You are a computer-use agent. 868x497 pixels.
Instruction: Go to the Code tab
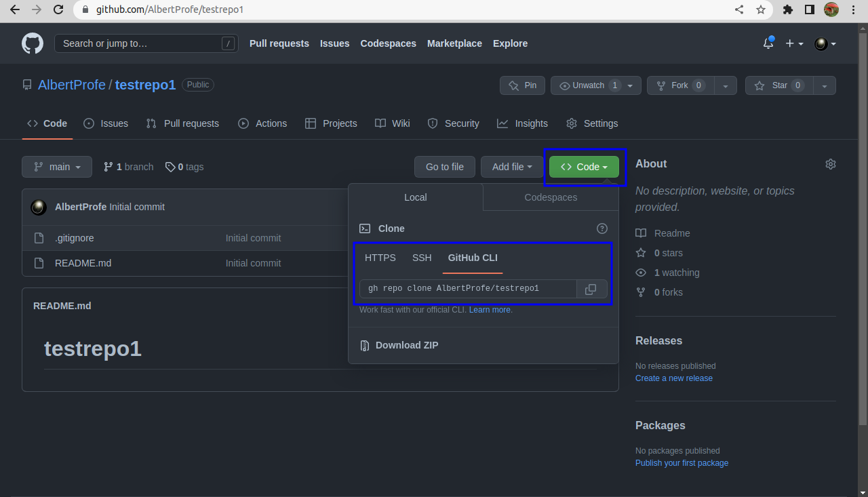47,123
